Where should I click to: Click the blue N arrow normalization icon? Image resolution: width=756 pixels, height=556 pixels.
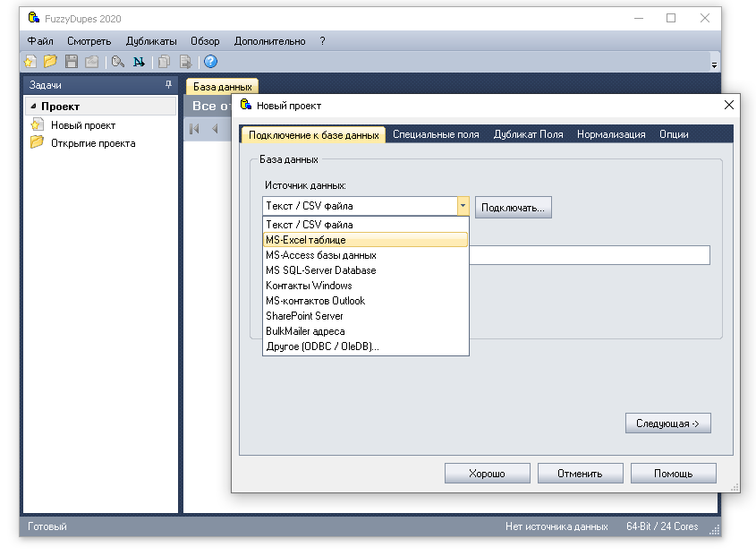pos(139,62)
